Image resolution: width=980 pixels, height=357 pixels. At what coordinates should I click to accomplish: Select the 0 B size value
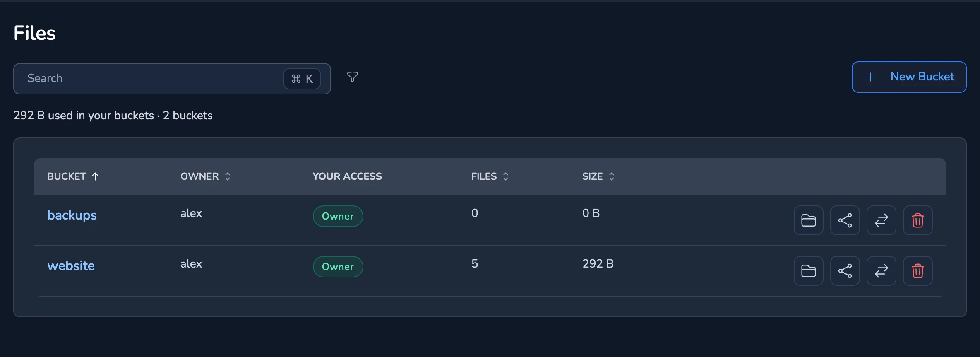point(591,213)
